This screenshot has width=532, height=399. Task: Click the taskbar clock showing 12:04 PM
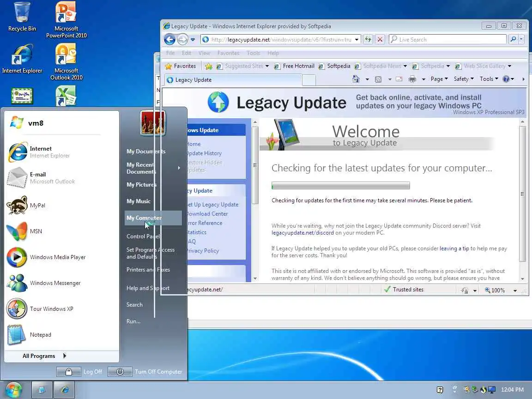click(x=512, y=390)
